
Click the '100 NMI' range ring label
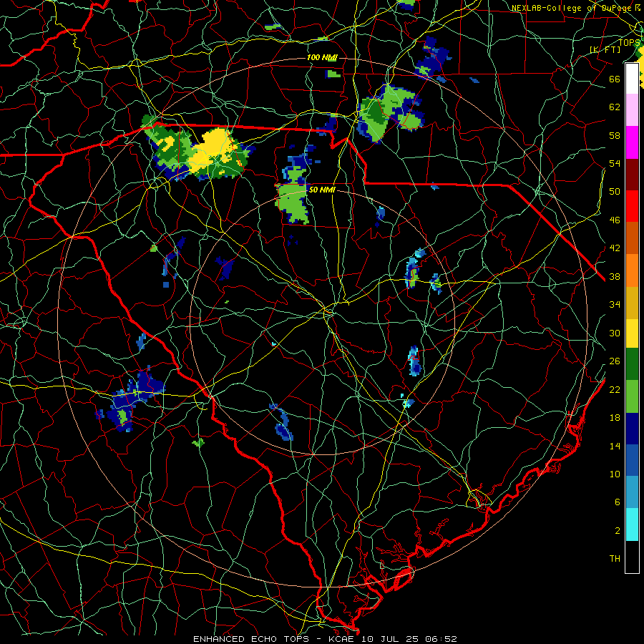[322, 57]
